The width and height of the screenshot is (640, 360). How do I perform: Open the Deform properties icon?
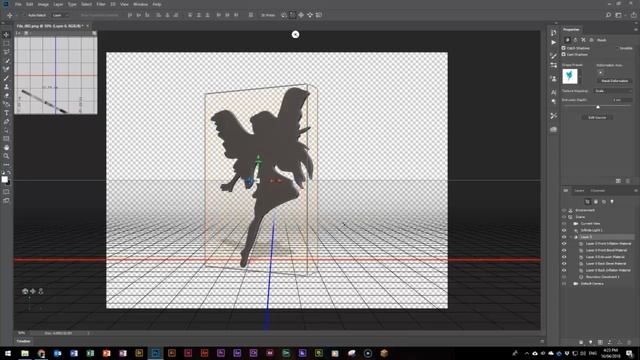click(576, 40)
